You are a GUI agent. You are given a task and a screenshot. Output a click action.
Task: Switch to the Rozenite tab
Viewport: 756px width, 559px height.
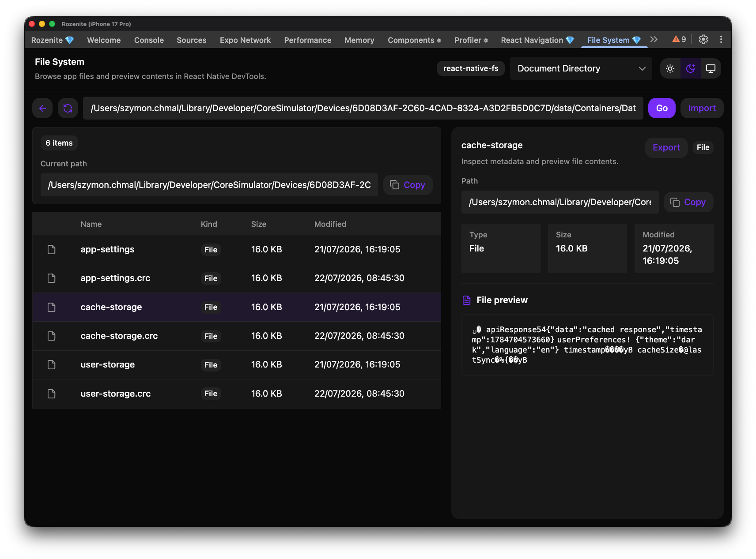pos(52,40)
